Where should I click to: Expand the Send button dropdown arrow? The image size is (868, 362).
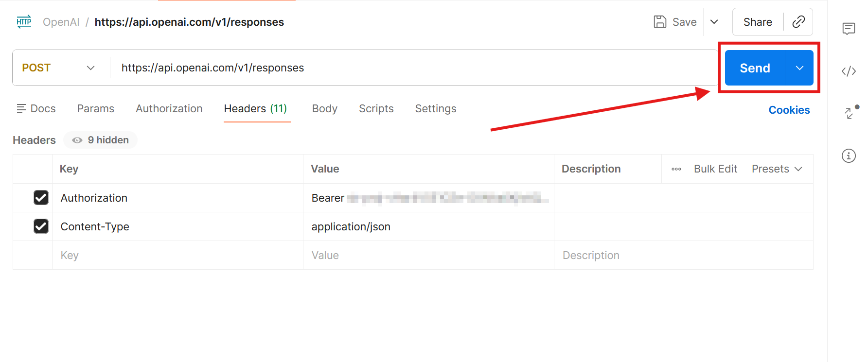[799, 68]
